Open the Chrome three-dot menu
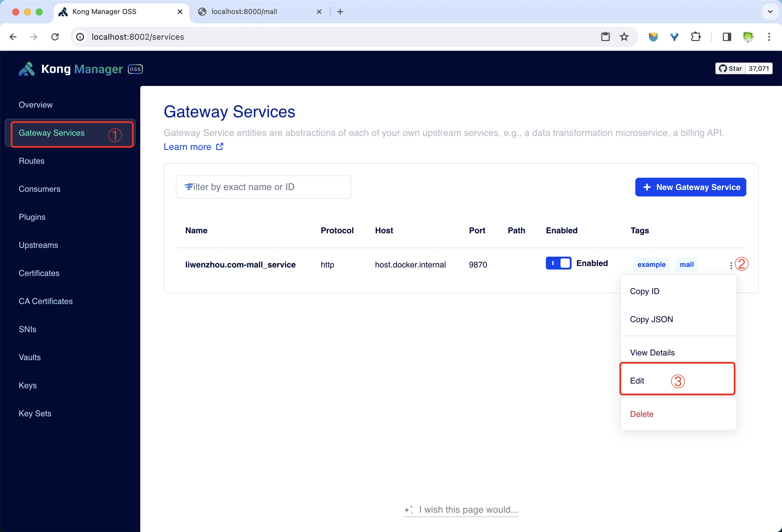Screen dimensions: 782x532 point(769,37)
